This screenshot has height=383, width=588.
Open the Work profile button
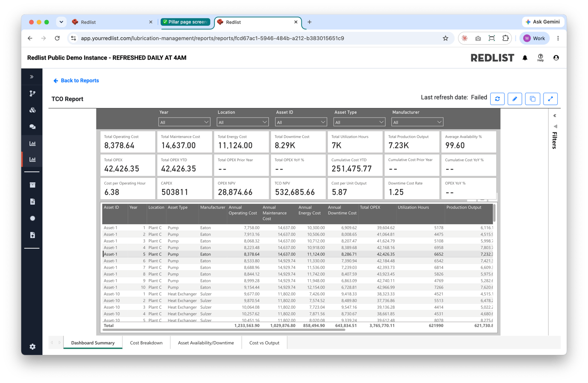[534, 39]
